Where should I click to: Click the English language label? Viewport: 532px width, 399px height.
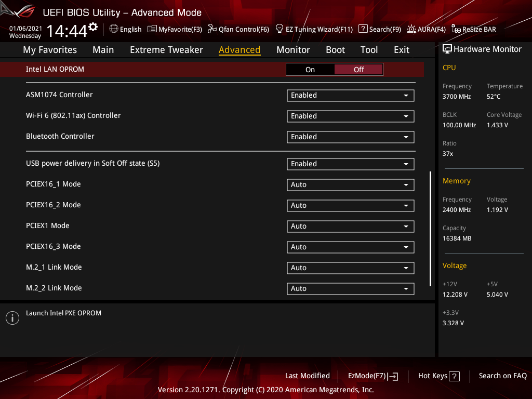(x=130, y=30)
